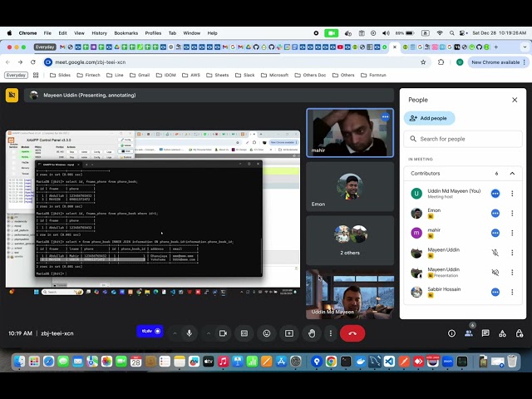Click the stop annotating yellow icon
The width and height of the screenshot is (532, 399).
pos(12,96)
